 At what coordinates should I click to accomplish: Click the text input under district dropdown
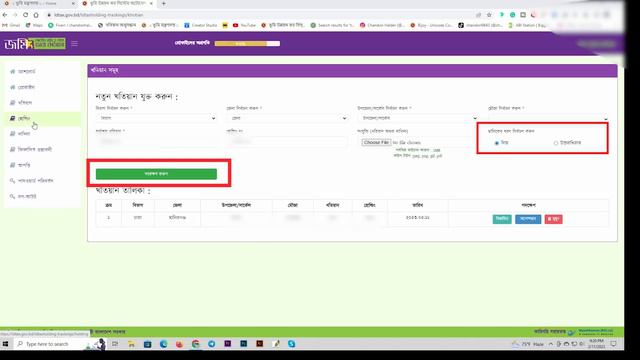coord(287,141)
